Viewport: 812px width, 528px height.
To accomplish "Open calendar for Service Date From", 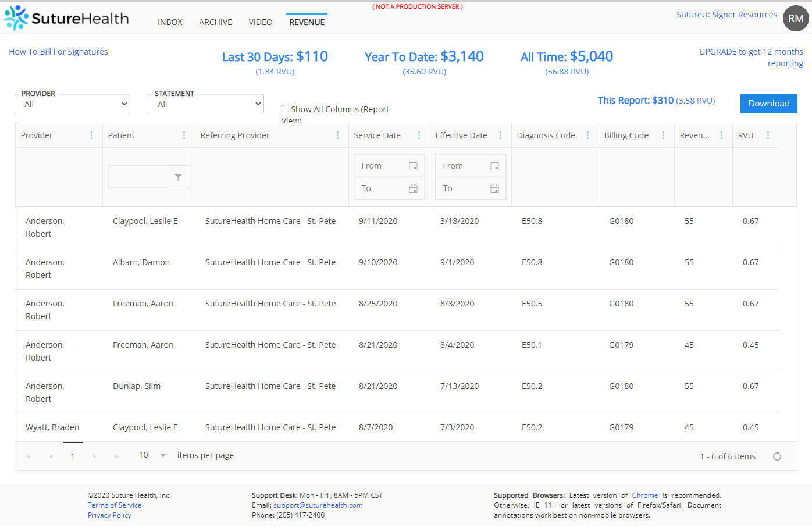I will tap(413, 166).
